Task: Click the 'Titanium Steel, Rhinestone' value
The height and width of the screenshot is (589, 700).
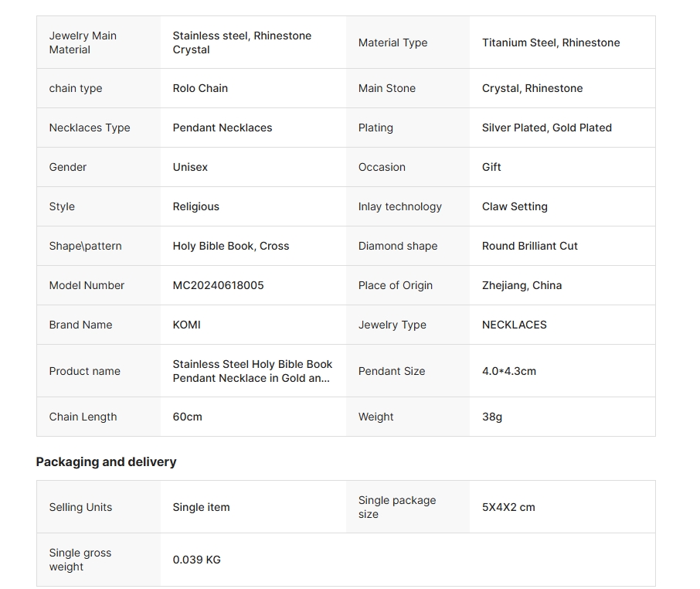Action: coord(550,43)
